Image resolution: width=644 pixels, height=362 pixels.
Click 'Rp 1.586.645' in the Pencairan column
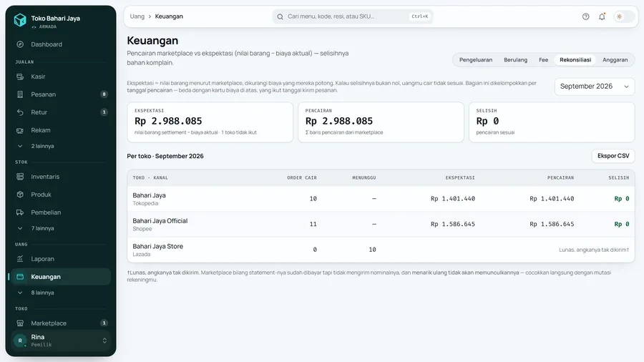tap(552, 224)
